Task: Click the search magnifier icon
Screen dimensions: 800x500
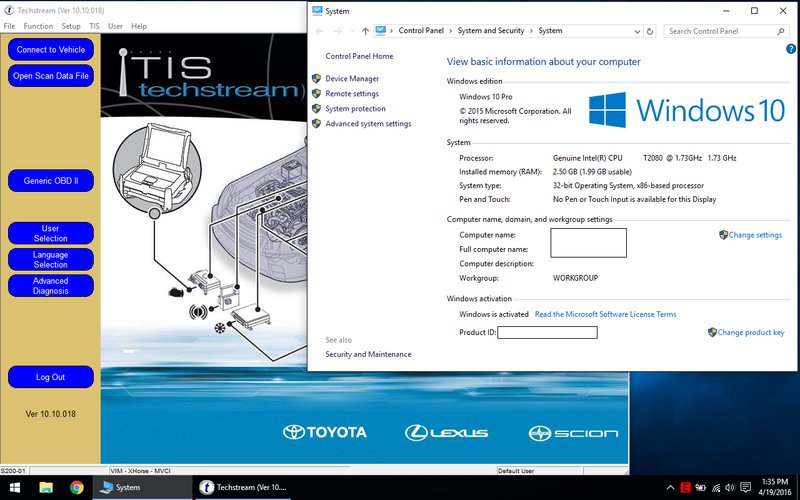Action: coord(781,31)
